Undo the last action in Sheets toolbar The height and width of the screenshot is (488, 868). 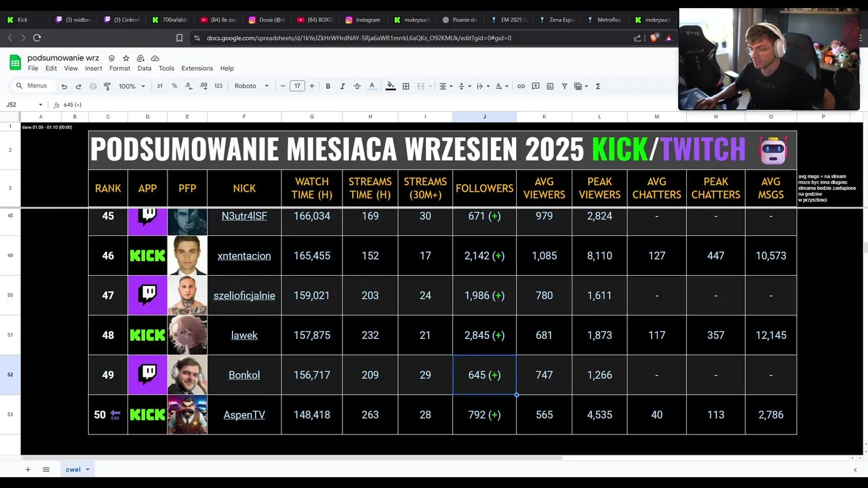coord(64,86)
